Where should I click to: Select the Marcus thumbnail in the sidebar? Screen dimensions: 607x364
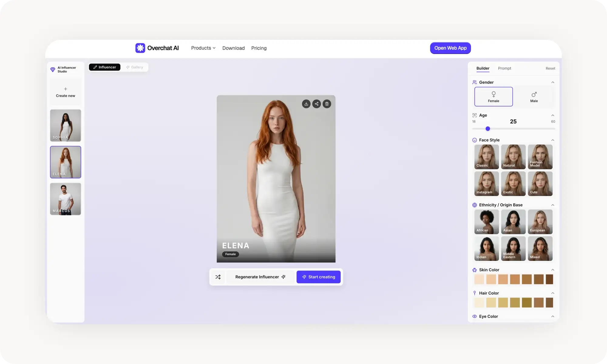[x=65, y=199]
